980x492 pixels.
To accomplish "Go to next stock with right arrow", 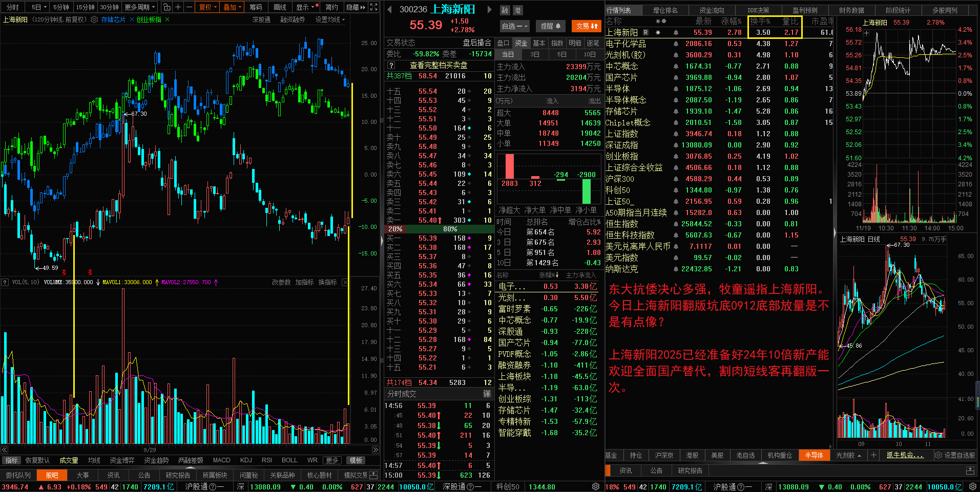I will click(x=489, y=10).
